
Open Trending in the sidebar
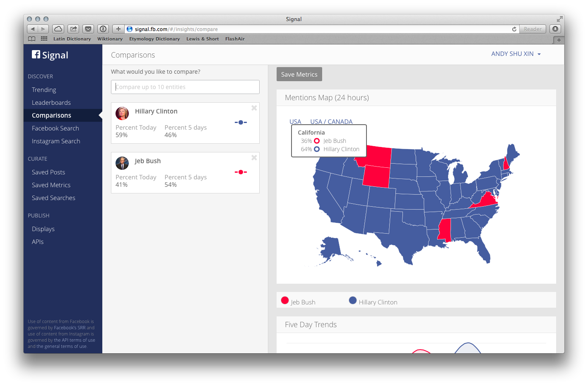point(44,90)
